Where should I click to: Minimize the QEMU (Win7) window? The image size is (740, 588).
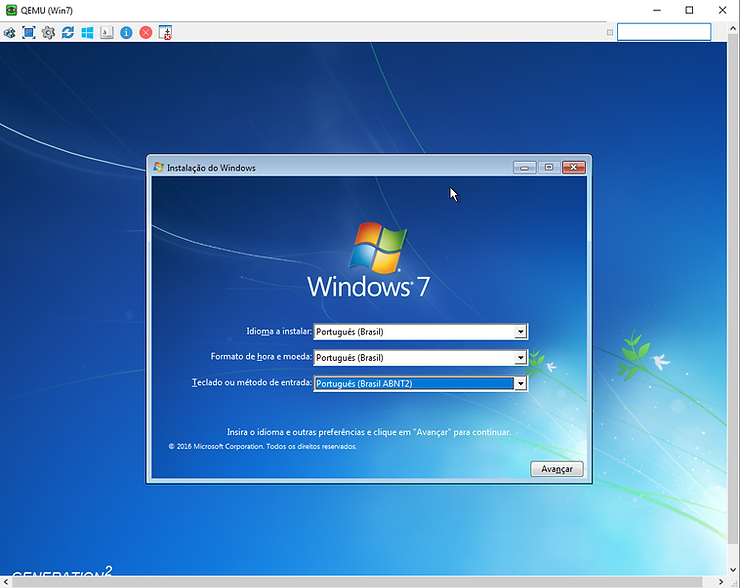[656, 10]
